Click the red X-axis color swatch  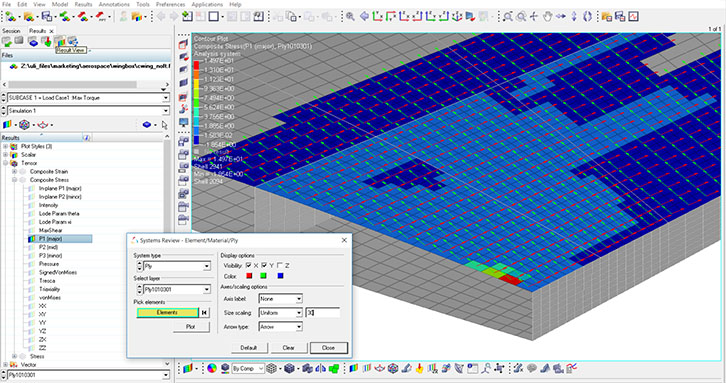[x=249, y=276]
